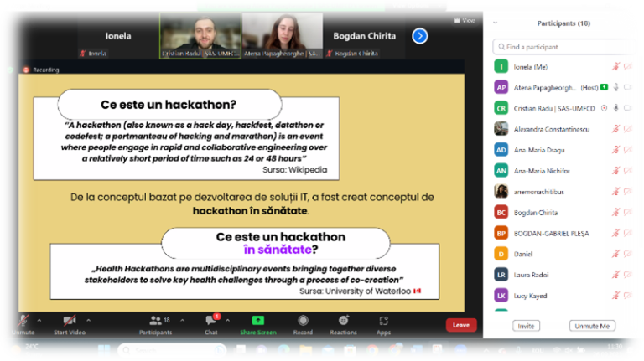
Task: Expand video options arrow beside Start Video
Action: pos(90,317)
